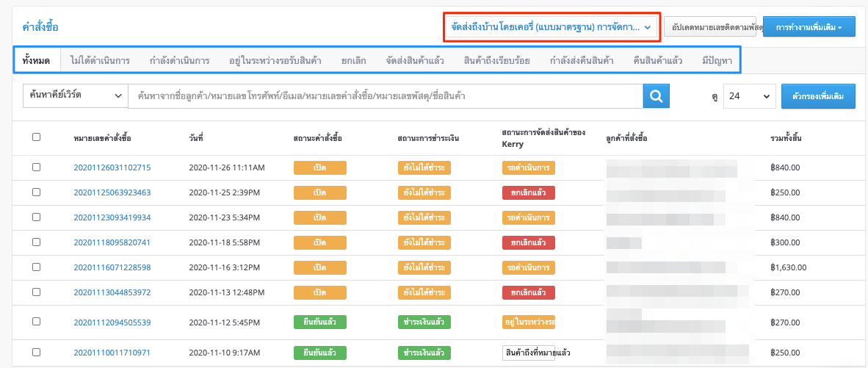The image size is (868, 368).
Task: Click the date 2020-11-12 5:45PM
Action: (x=225, y=322)
